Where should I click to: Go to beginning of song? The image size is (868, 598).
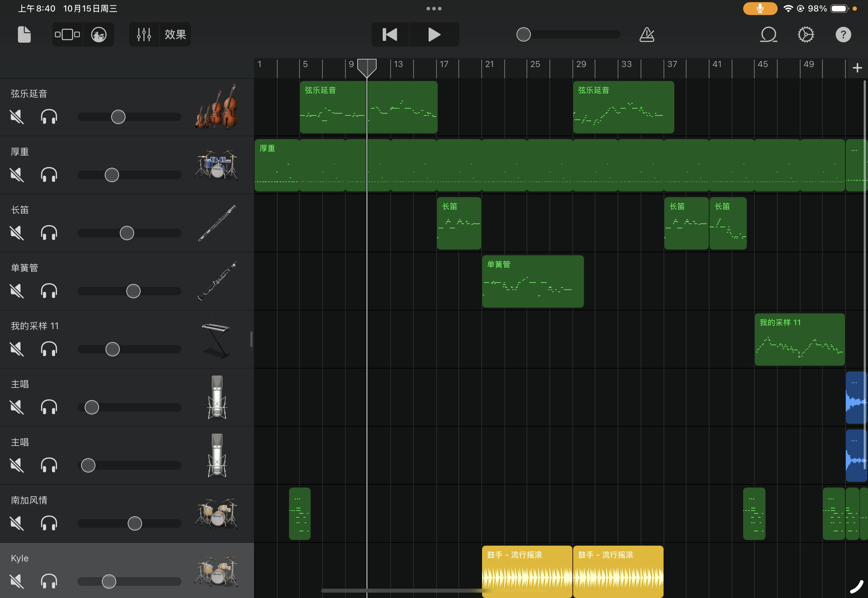(390, 34)
